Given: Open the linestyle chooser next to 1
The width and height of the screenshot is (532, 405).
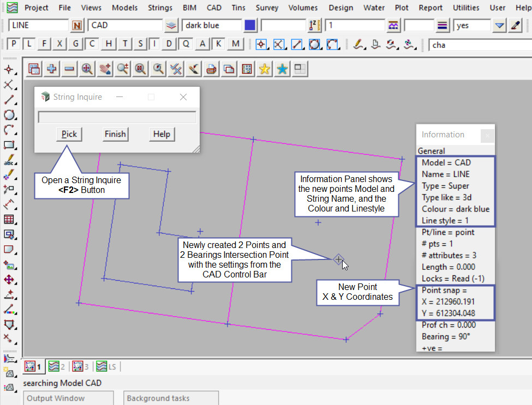Looking at the screenshot, I should coord(393,26).
